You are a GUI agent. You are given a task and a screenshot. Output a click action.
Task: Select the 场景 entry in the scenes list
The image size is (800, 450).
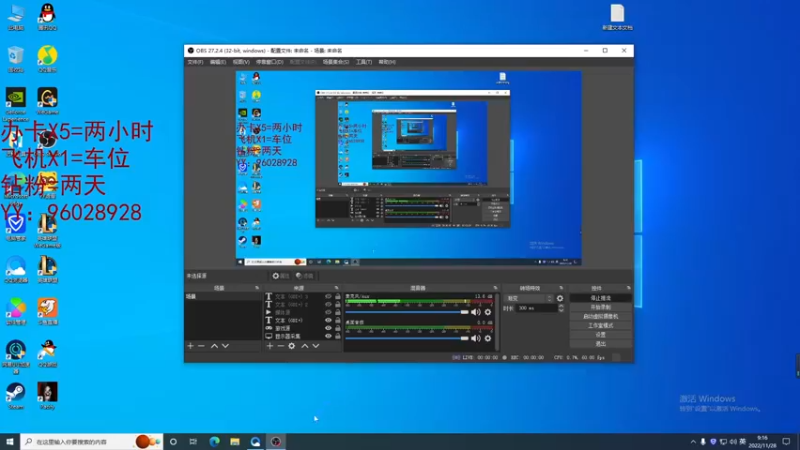[x=223, y=296]
